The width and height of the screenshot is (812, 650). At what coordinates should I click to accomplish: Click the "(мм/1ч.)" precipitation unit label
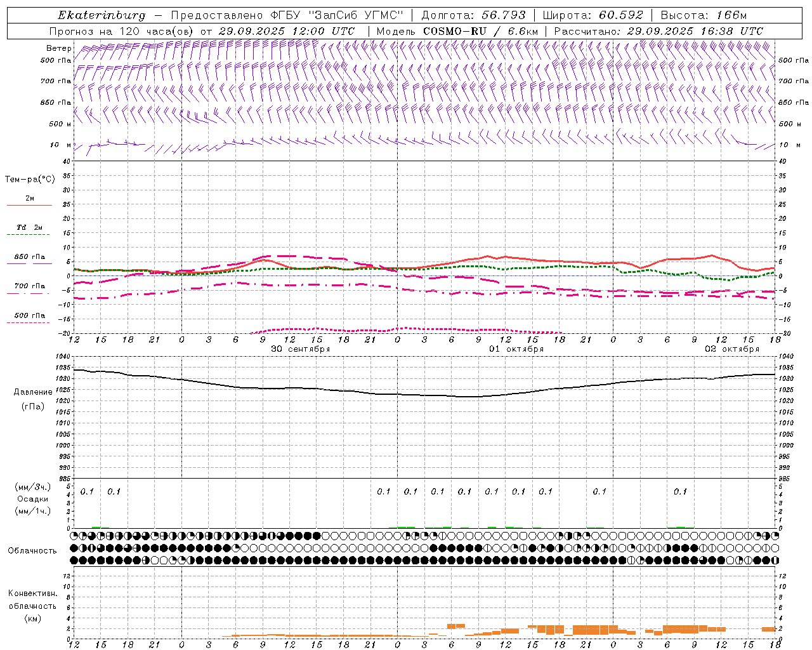pos(32,511)
